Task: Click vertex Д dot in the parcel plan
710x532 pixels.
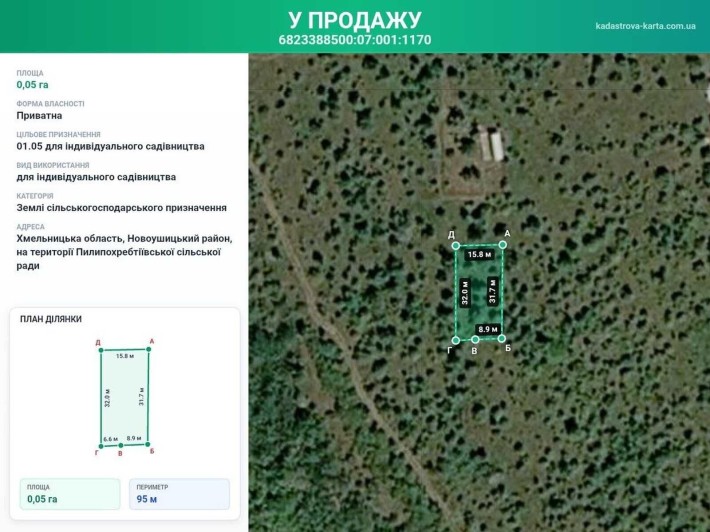Action: (x=101, y=350)
